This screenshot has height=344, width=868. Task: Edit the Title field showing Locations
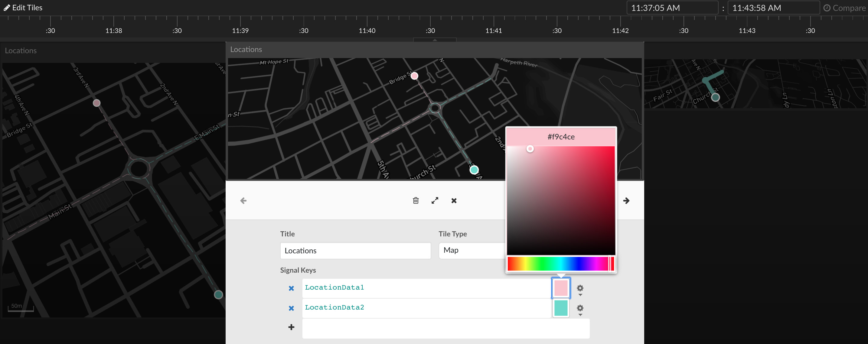tap(355, 250)
